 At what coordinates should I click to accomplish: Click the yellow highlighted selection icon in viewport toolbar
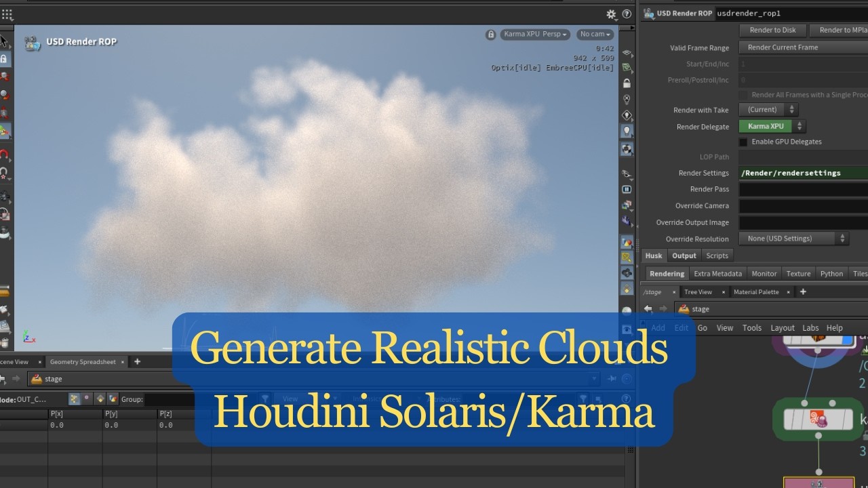[x=627, y=258]
